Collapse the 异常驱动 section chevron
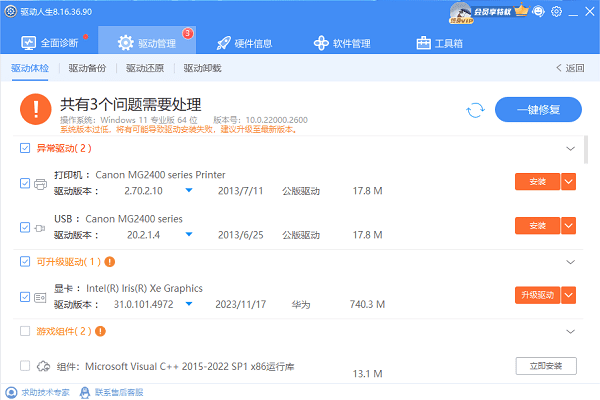Viewport: 600px width, 400px height. click(571, 148)
